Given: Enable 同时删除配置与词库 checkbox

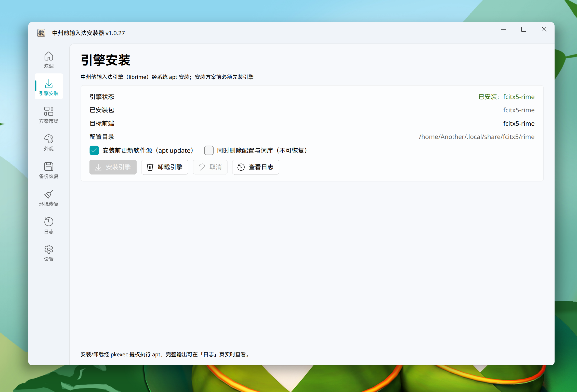Looking at the screenshot, I should pyautogui.click(x=209, y=150).
